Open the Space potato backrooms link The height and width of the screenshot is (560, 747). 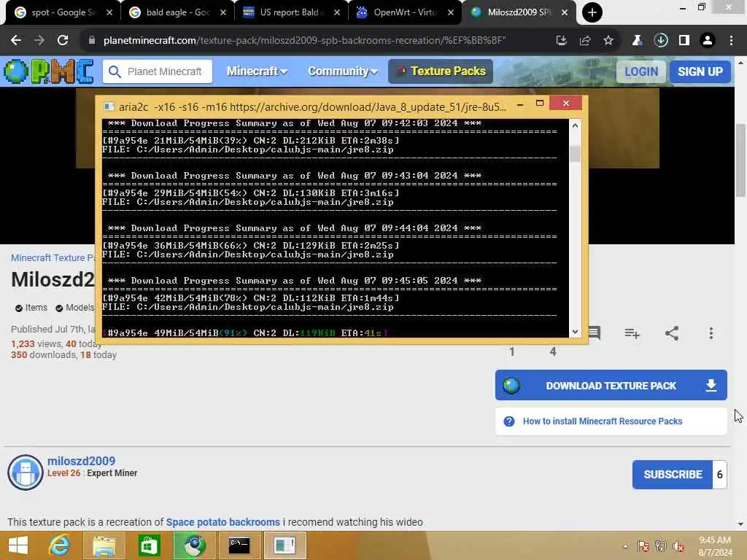pyautogui.click(x=223, y=522)
